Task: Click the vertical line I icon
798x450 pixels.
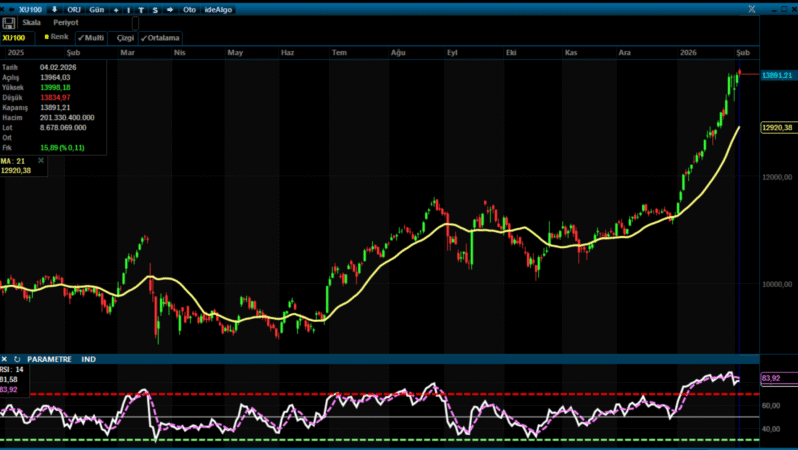Action: pyautogui.click(x=129, y=8)
